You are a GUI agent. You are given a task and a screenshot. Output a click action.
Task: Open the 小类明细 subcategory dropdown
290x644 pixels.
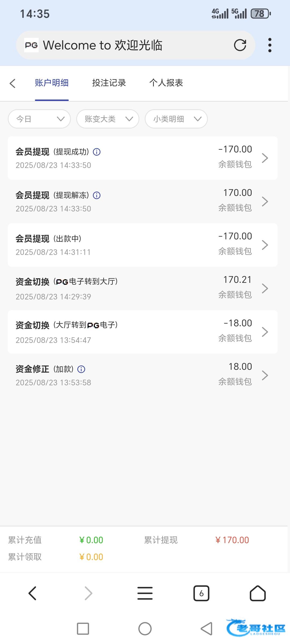coord(176,119)
